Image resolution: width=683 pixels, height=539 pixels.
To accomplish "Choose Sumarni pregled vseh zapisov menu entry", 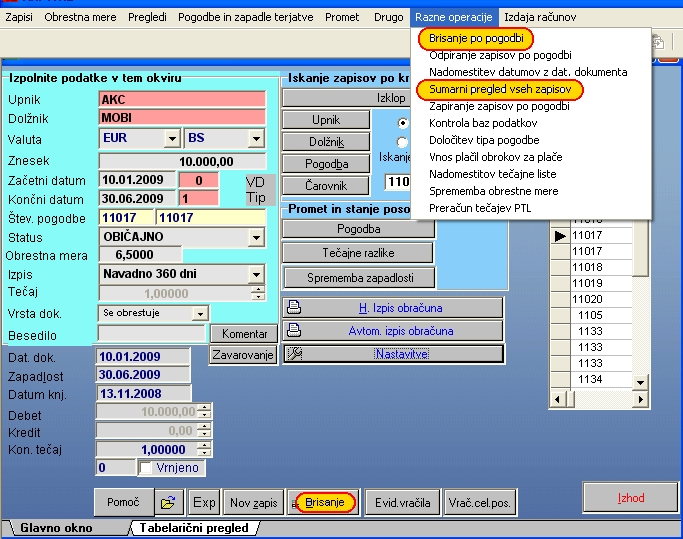I will 499,89.
